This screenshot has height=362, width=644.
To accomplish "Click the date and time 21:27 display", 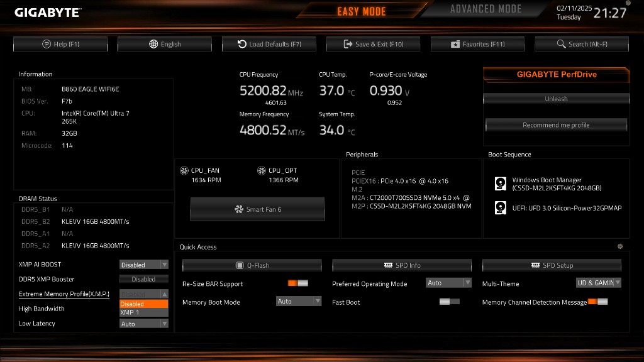I will [x=591, y=13].
